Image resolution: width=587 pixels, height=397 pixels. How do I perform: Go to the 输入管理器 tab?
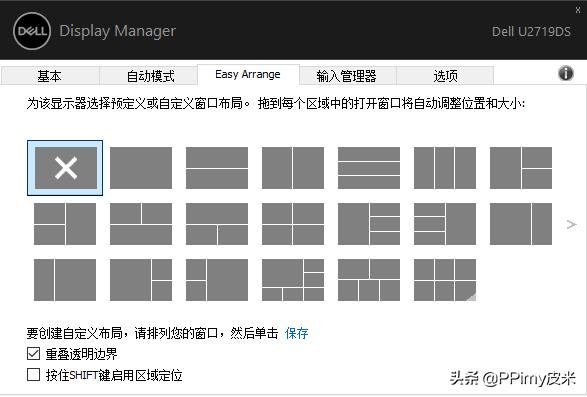(347, 76)
